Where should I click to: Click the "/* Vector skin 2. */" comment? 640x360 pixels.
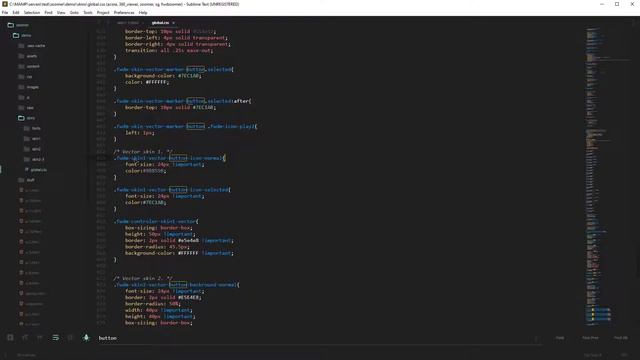tap(143, 278)
